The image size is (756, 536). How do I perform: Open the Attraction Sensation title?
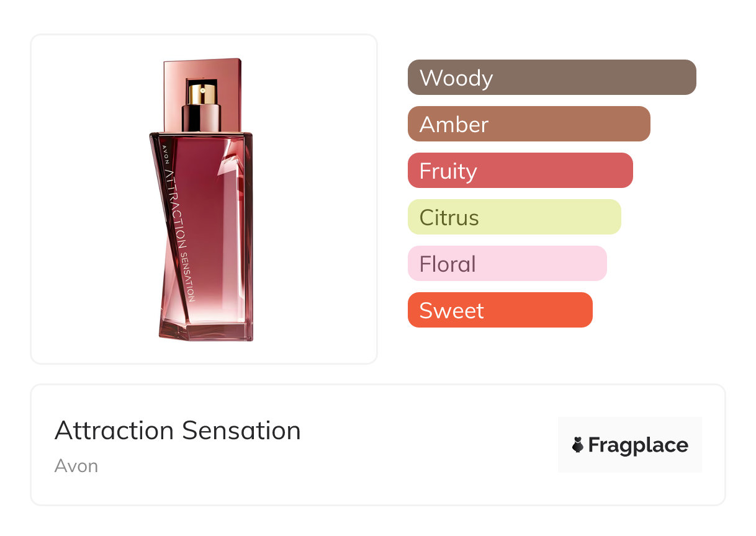(x=178, y=431)
